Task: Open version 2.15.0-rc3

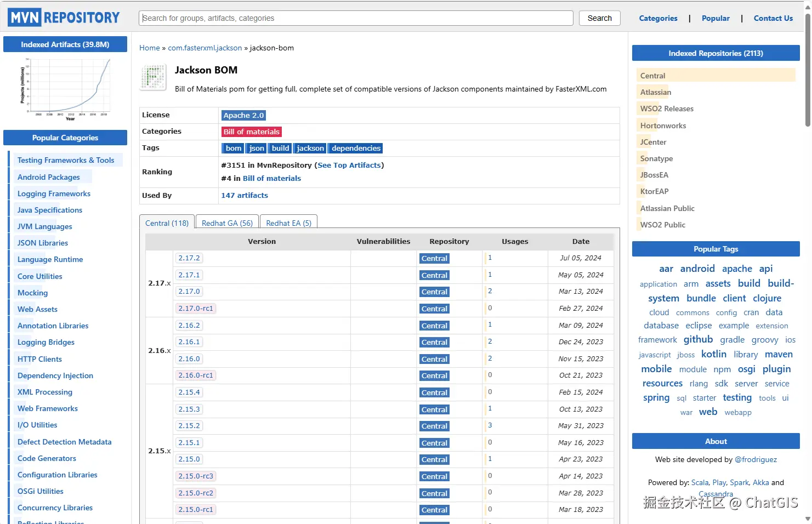Action: tap(196, 476)
